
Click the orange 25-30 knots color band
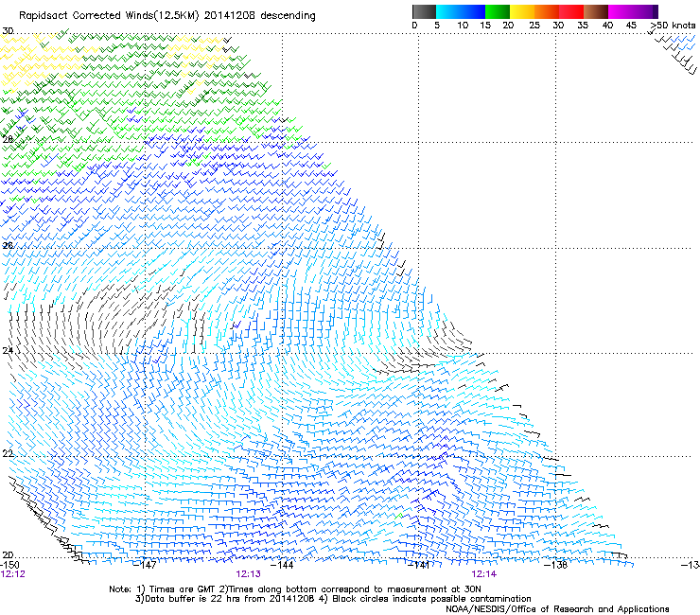[547, 11]
